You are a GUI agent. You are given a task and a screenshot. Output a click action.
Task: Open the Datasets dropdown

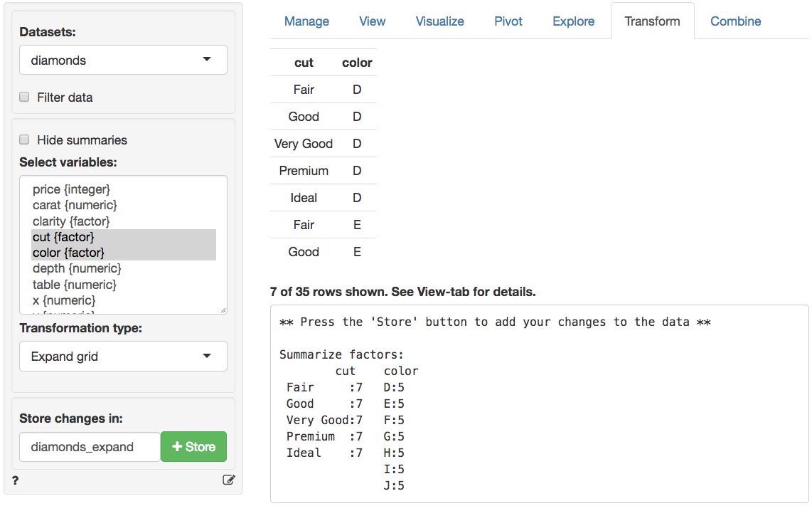click(x=123, y=60)
